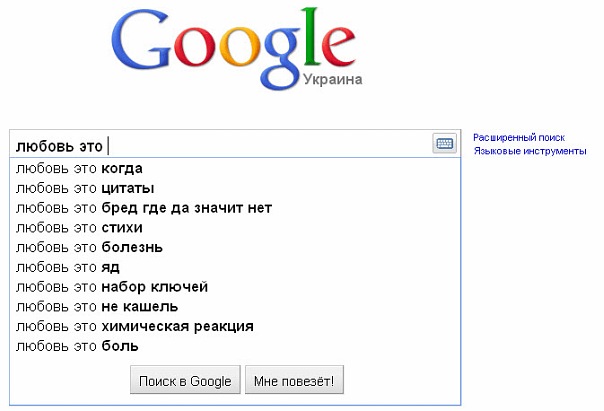Viewport: 604px width, 411px height.
Task: Open the on-screen keyboard icon
Action: point(444,144)
